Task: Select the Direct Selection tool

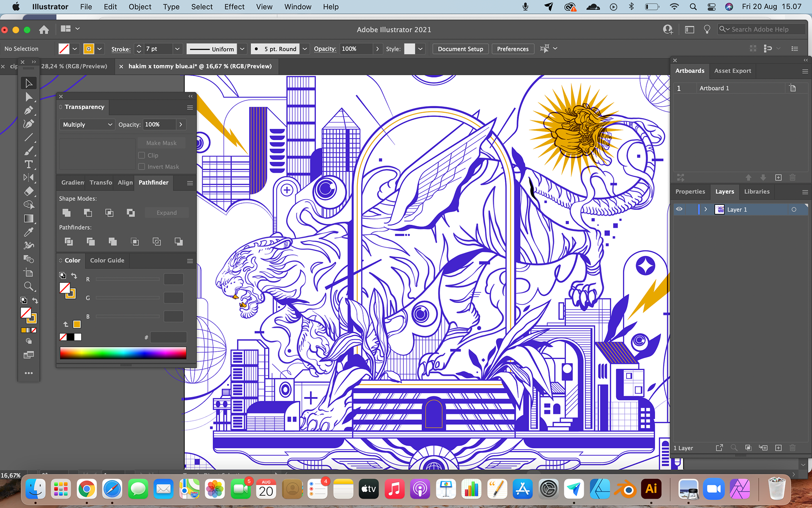Action: pos(29,97)
